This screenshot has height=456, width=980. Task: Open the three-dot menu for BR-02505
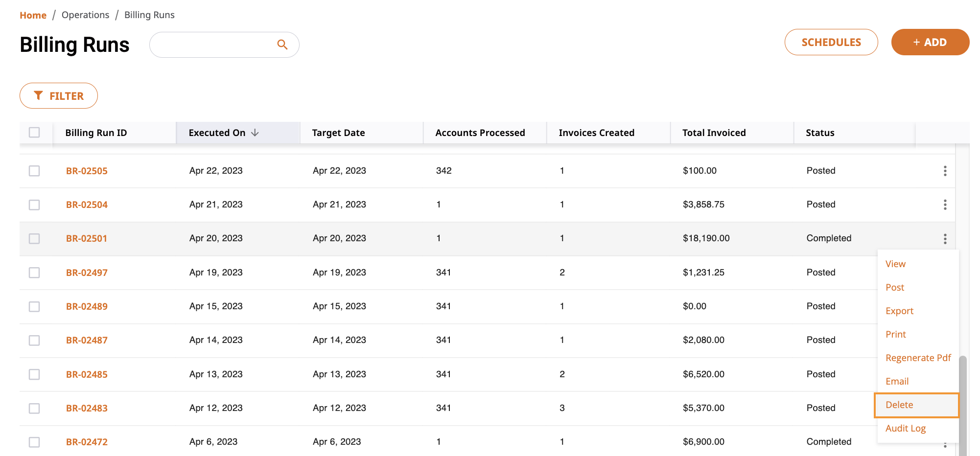[x=945, y=171]
